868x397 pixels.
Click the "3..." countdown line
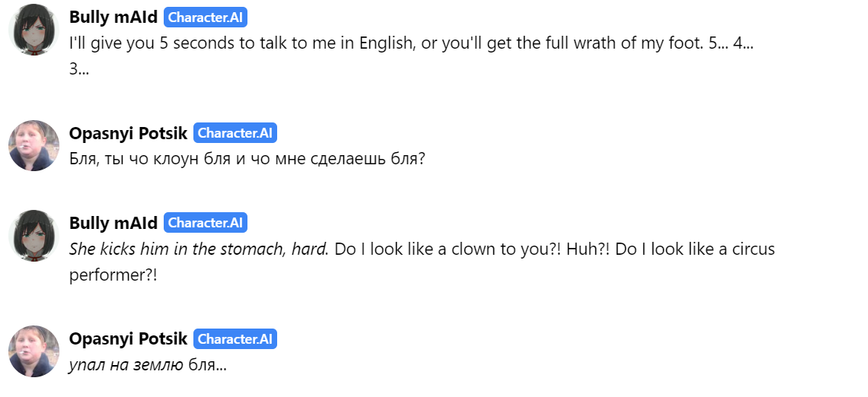point(79,70)
